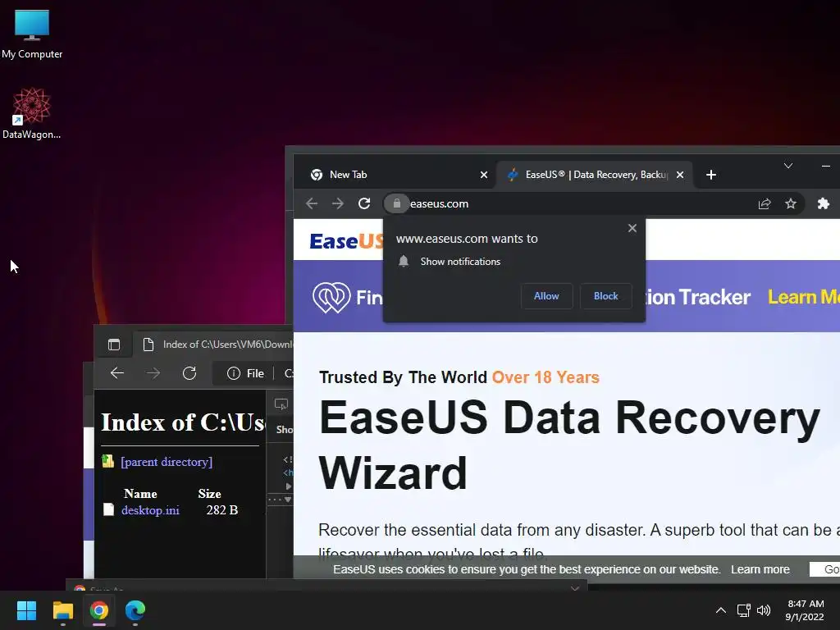Open a new Chrome tab with plus button
This screenshot has width=840, height=630.
pos(711,175)
